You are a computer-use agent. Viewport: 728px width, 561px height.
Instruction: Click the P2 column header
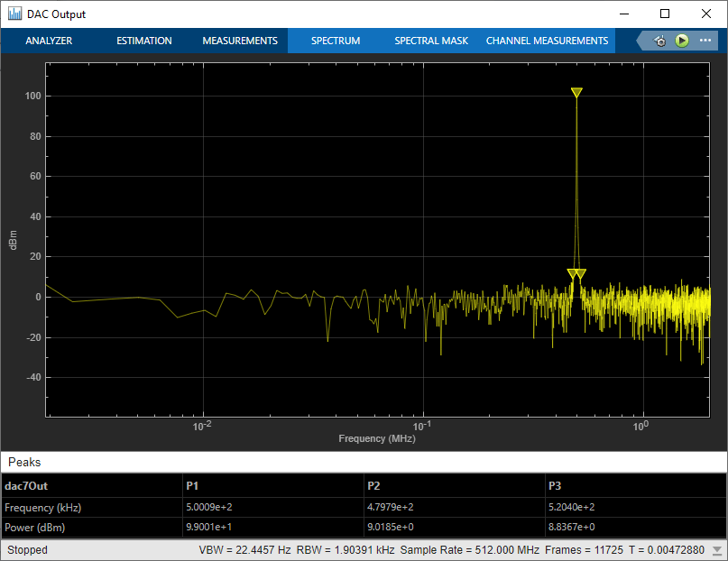click(454, 486)
